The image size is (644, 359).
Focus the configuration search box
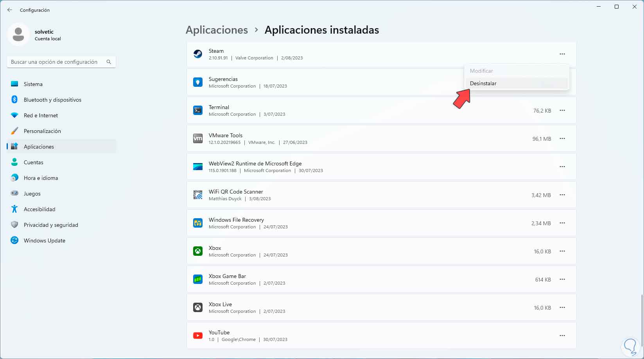click(61, 62)
